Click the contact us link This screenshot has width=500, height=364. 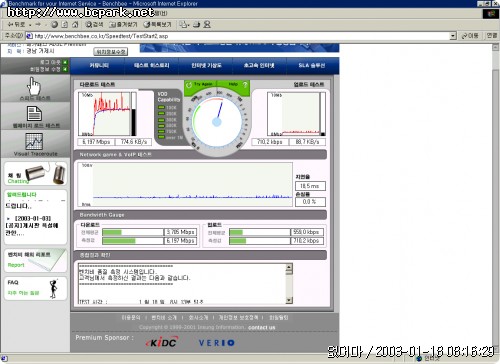(262, 328)
